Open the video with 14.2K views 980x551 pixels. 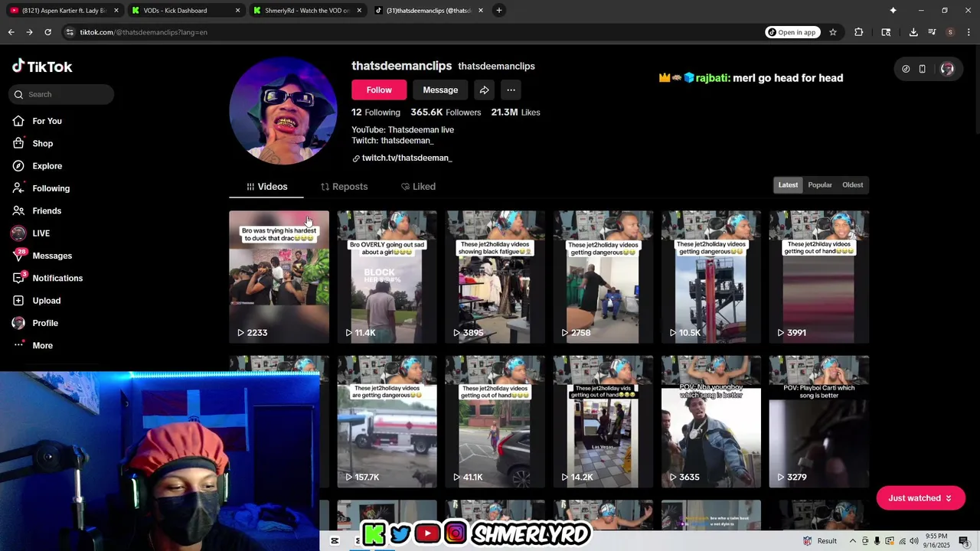(x=603, y=422)
